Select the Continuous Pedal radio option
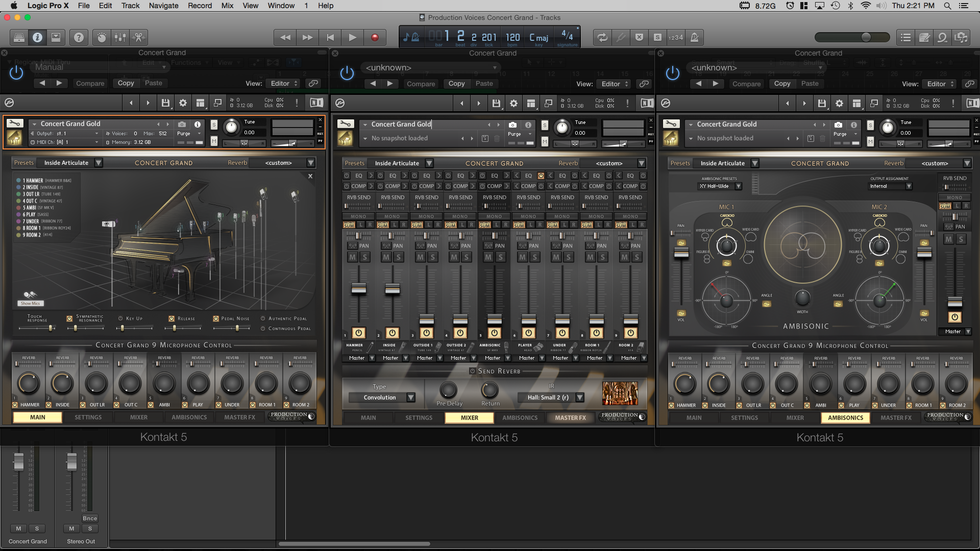Screen dimensions: 980x551 [x=263, y=329]
